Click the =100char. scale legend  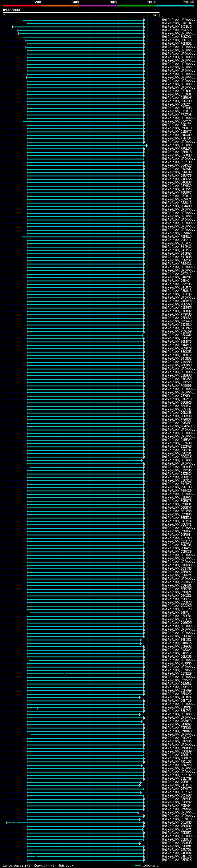(146, 865)
